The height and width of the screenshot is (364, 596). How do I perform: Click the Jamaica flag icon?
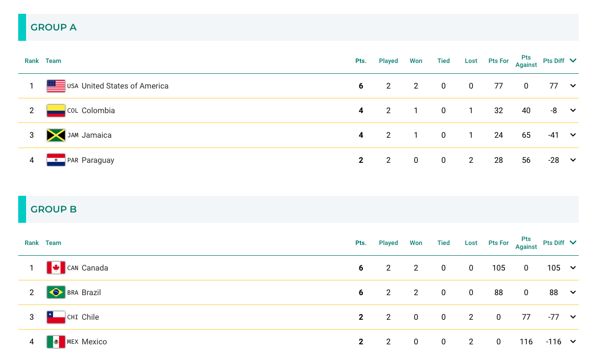(56, 135)
